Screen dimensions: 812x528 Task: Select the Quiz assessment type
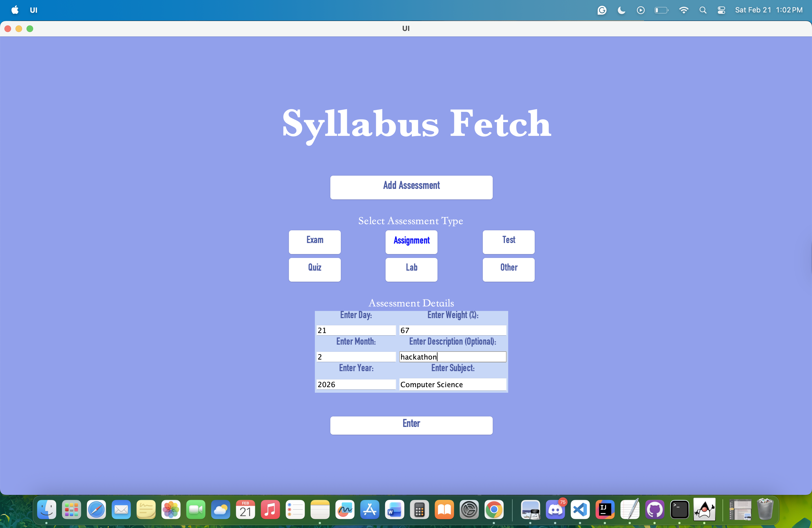(x=315, y=270)
